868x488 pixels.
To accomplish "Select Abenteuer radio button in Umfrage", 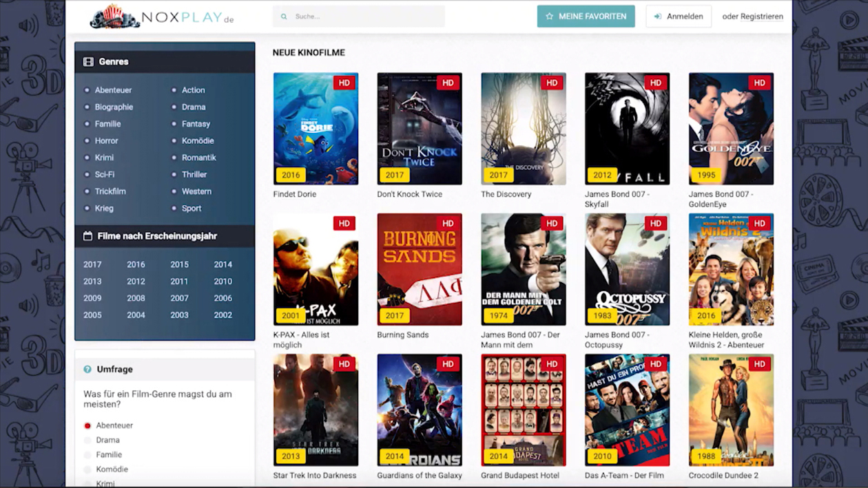I will coord(87,426).
